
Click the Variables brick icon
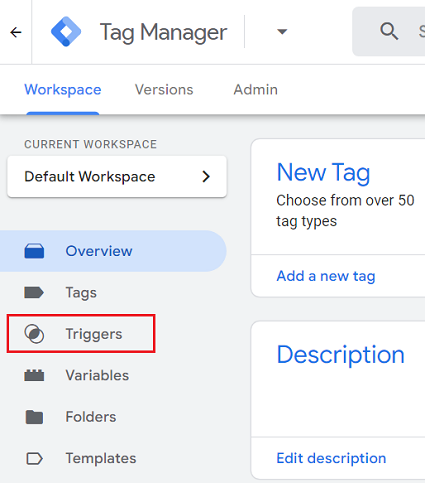pos(34,375)
